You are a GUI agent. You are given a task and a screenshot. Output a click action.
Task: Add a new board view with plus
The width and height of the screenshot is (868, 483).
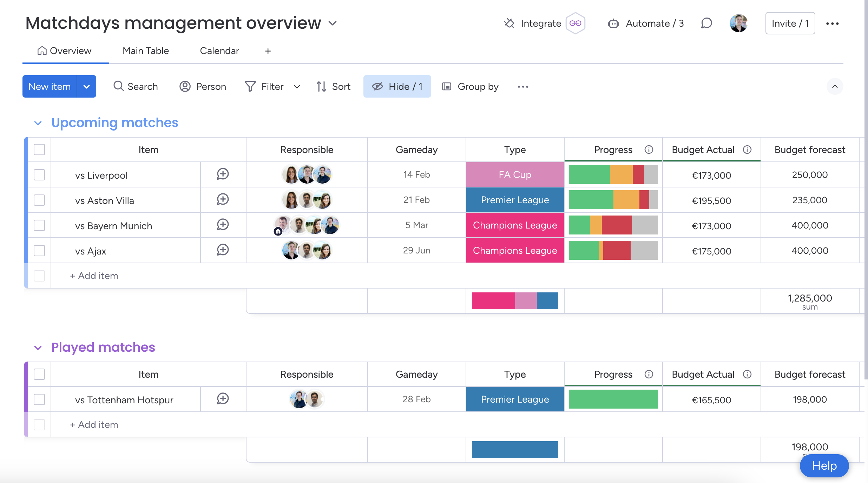coord(268,51)
